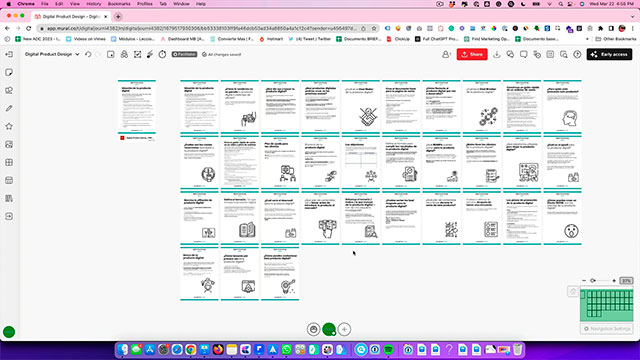Toggle the Facilitator badge
This screenshot has height=360, width=640.
[184, 54]
